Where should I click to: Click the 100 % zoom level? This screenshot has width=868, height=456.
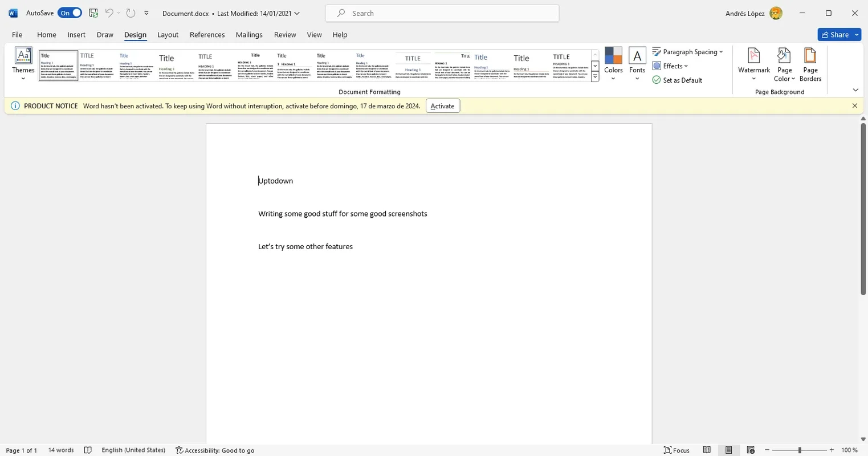[849, 450]
